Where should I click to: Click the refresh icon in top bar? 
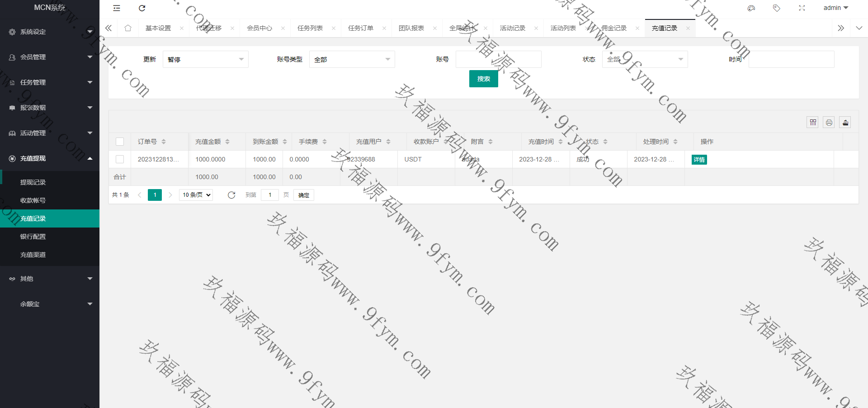[142, 8]
